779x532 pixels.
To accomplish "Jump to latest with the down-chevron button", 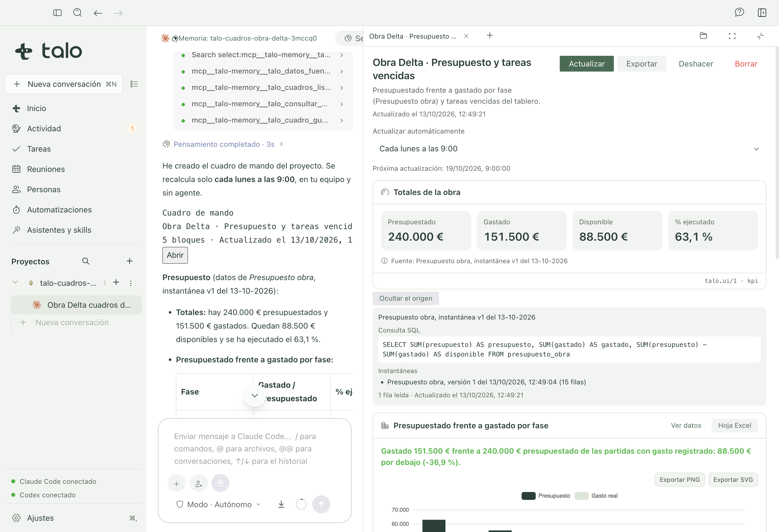I will [255, 396].
